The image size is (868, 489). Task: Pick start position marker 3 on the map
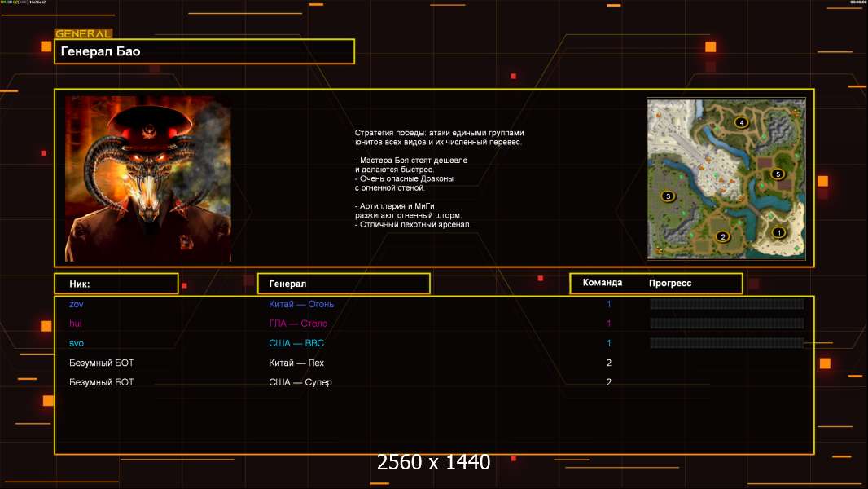pos(668,196)
